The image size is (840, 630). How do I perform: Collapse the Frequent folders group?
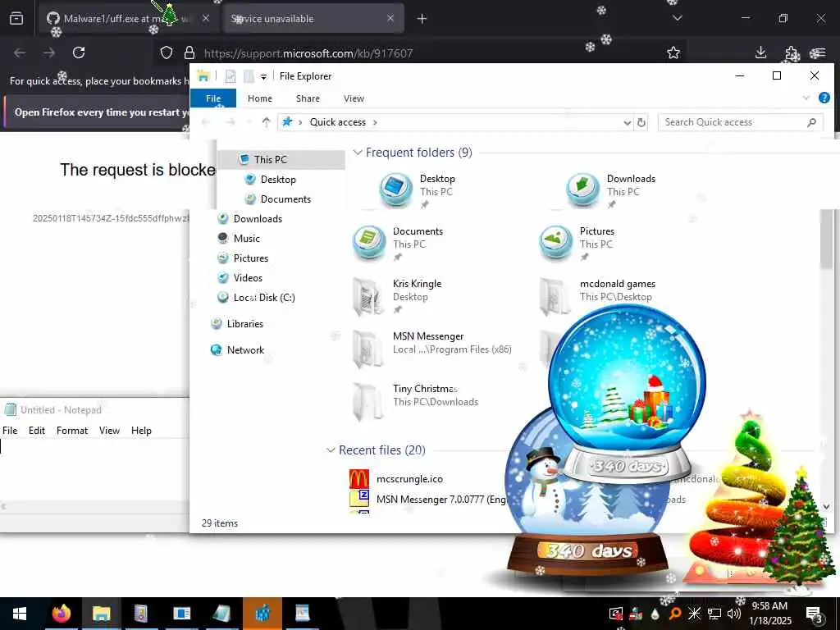click(x=358, y=153)
